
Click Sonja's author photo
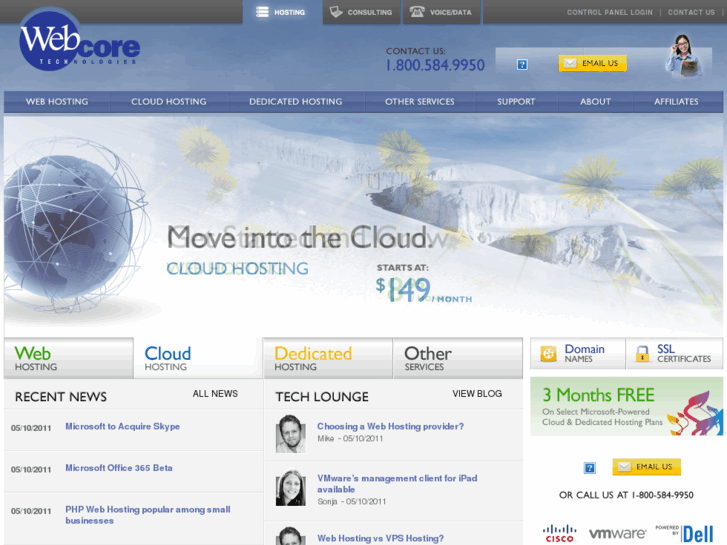[x=291, y=487]
